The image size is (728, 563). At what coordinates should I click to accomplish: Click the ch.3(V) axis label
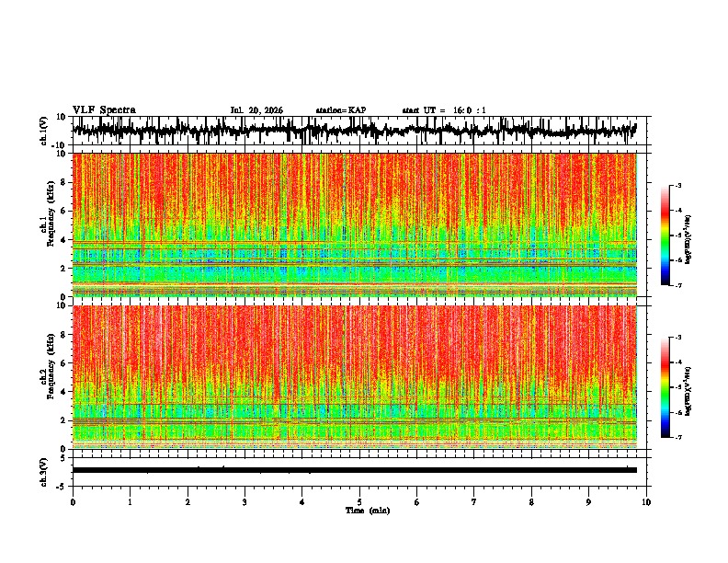[44, 472]
